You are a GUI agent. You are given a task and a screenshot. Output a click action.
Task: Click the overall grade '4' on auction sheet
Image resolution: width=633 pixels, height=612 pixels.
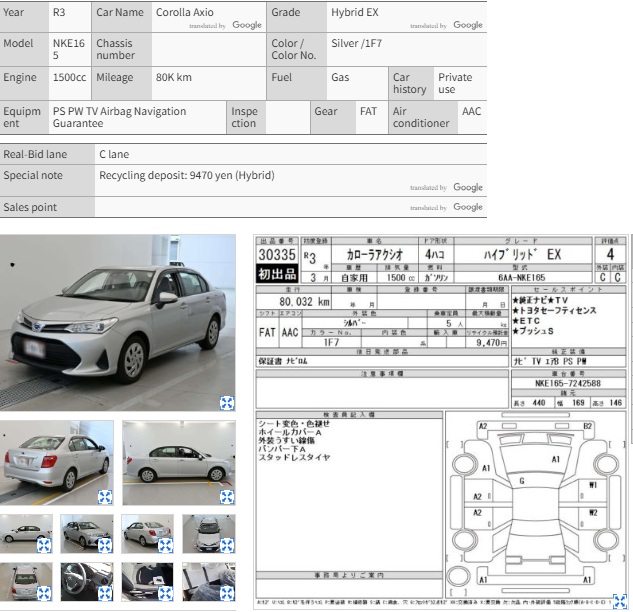tap(610, 254)
